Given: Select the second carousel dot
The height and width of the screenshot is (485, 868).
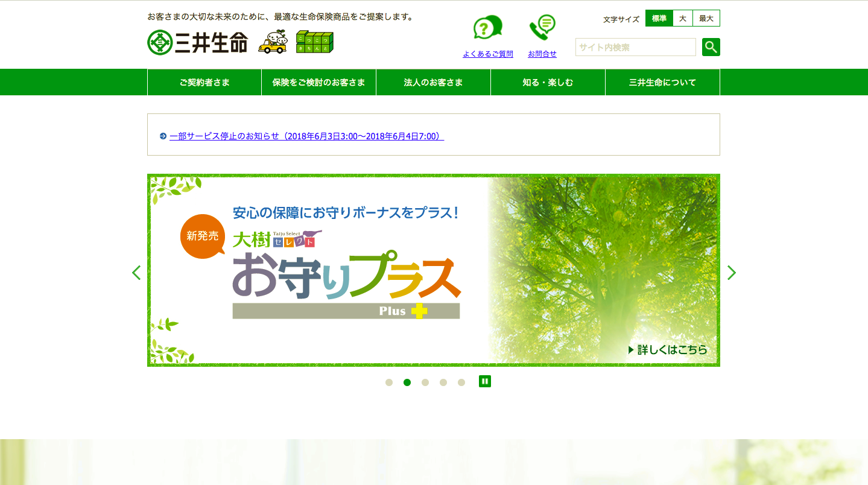Looking at the screenshot, I should click(407, 382).
